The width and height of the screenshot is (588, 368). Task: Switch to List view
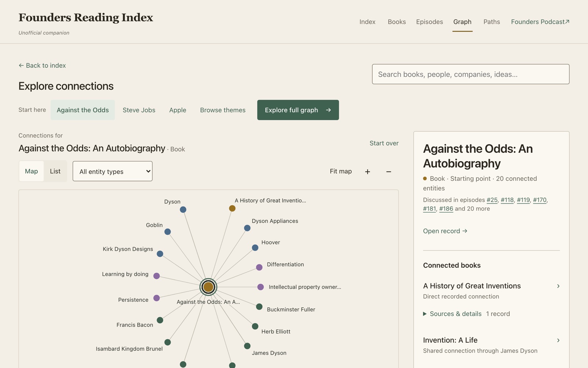click(55, 171)
